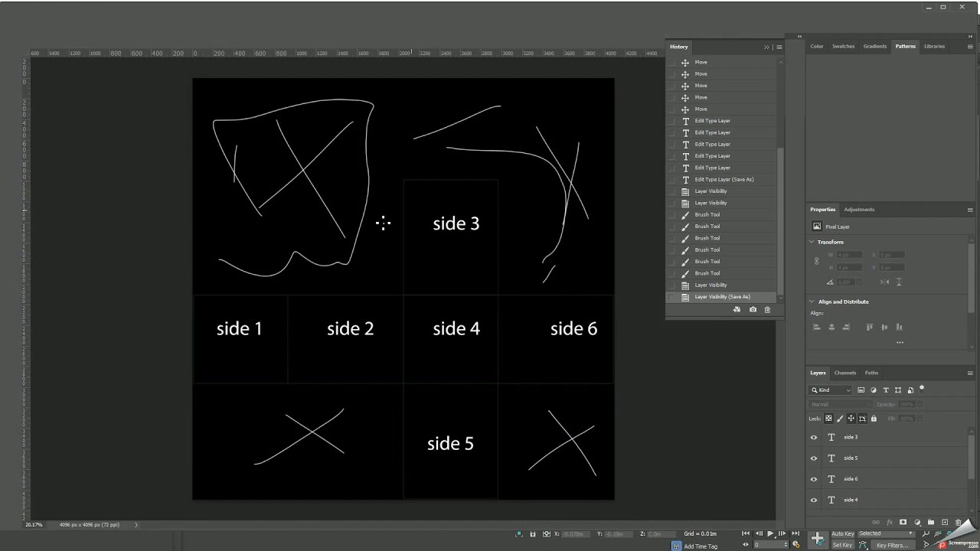Click the Lock all padlock icon

874,419
